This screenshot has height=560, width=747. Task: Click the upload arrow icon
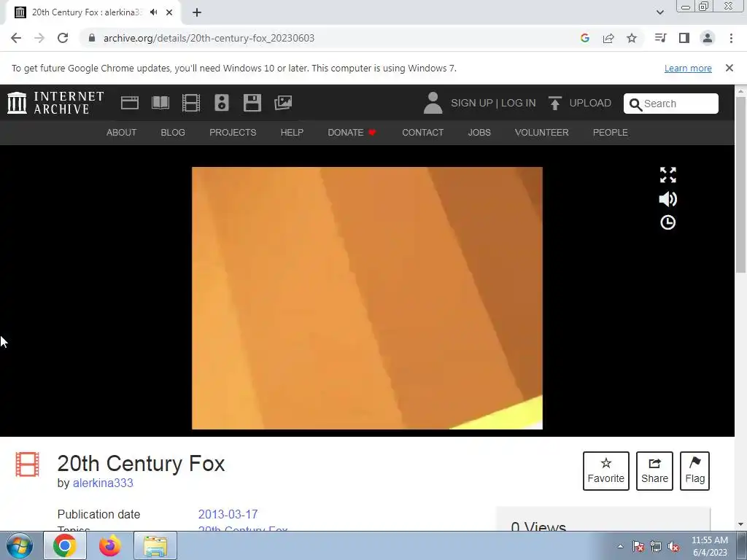pyautogui.click(x=554, y=103)
